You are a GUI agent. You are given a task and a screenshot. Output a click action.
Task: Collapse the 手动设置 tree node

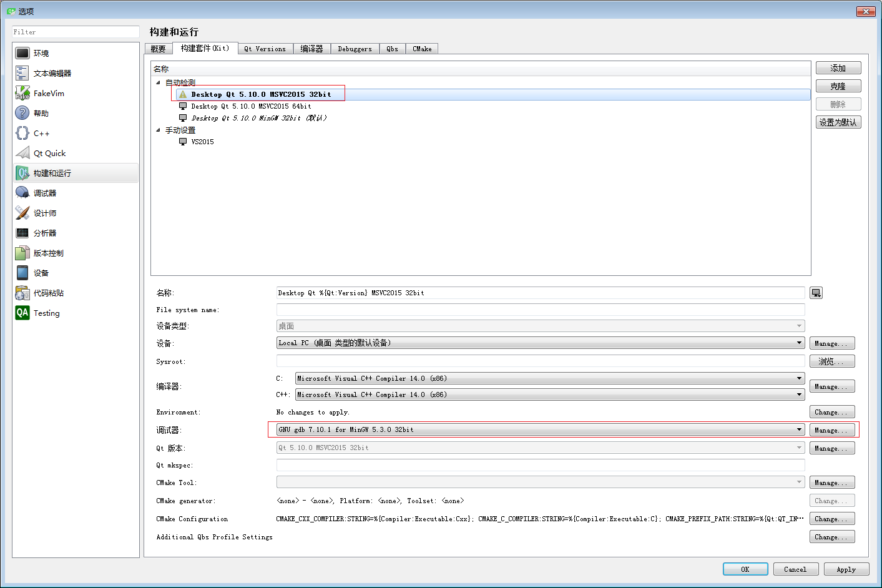159,129
